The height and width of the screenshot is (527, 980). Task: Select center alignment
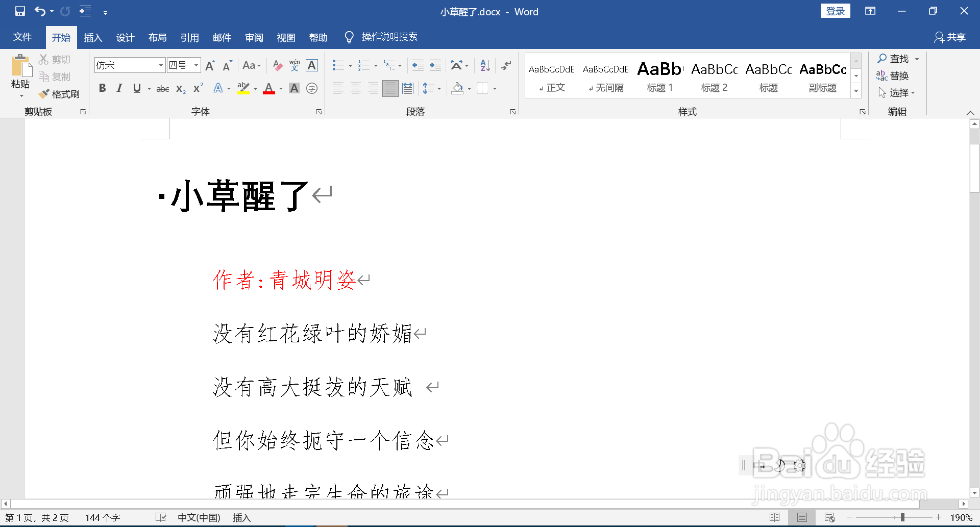(x=356, y=88)
